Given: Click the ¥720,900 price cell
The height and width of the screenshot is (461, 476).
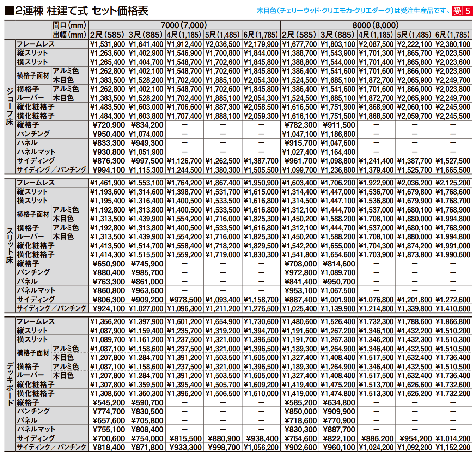Looking at the screenshot, I should click(109, 125).
